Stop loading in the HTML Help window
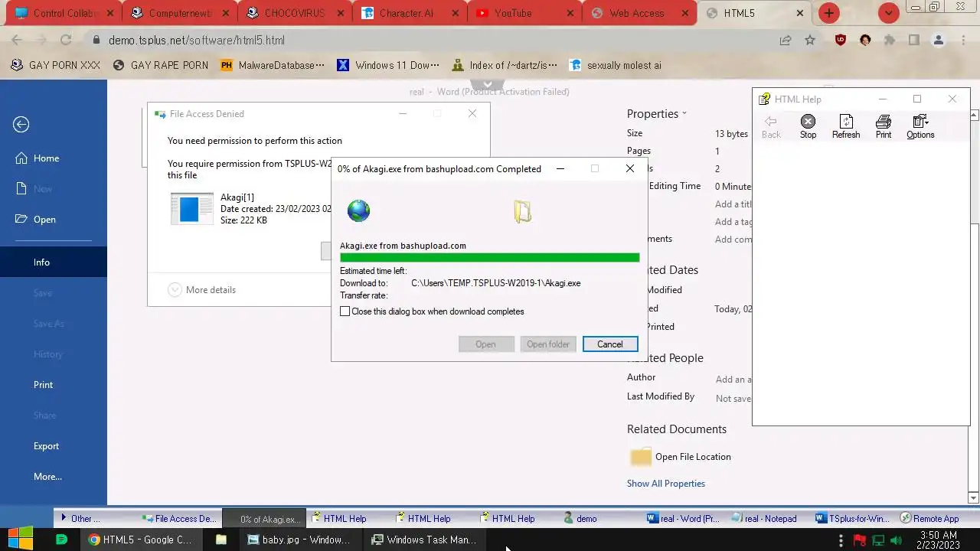Screen dimensions: 980x551 click(808, 126)
